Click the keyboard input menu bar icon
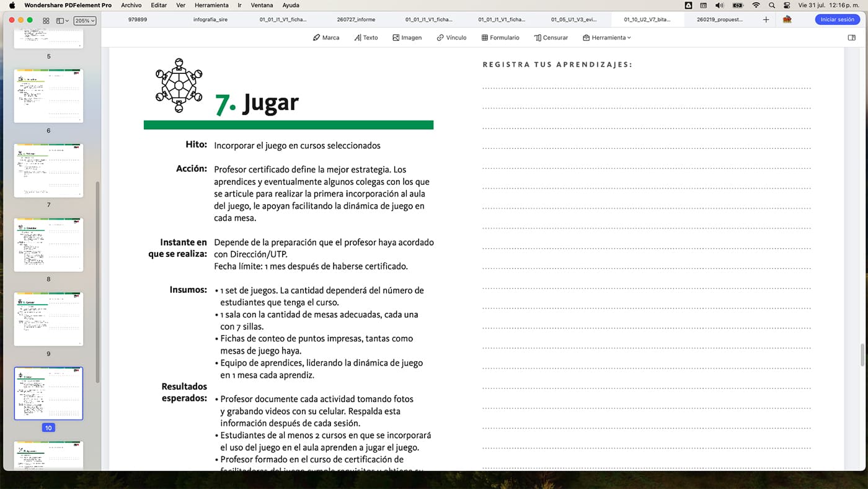 [704, 5]
